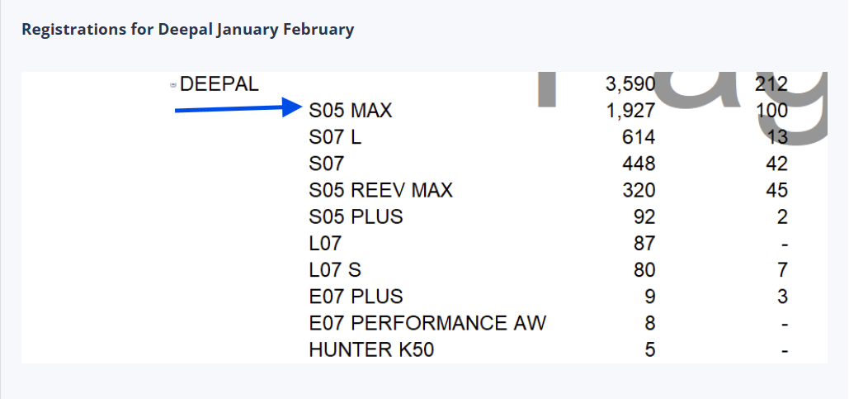Viewport: 868px width, 399px height.
Task: Click the L07 registrations value 87
Action: click(644, 243)
